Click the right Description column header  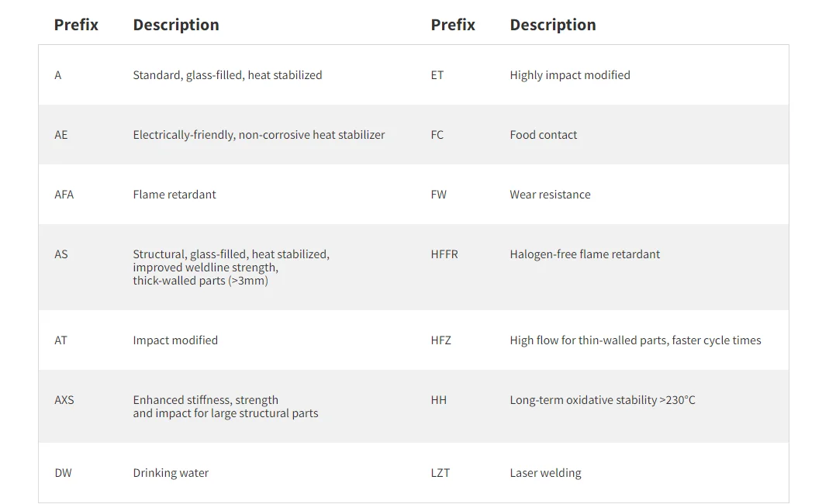pyautogui.click(x=552, y=25)
